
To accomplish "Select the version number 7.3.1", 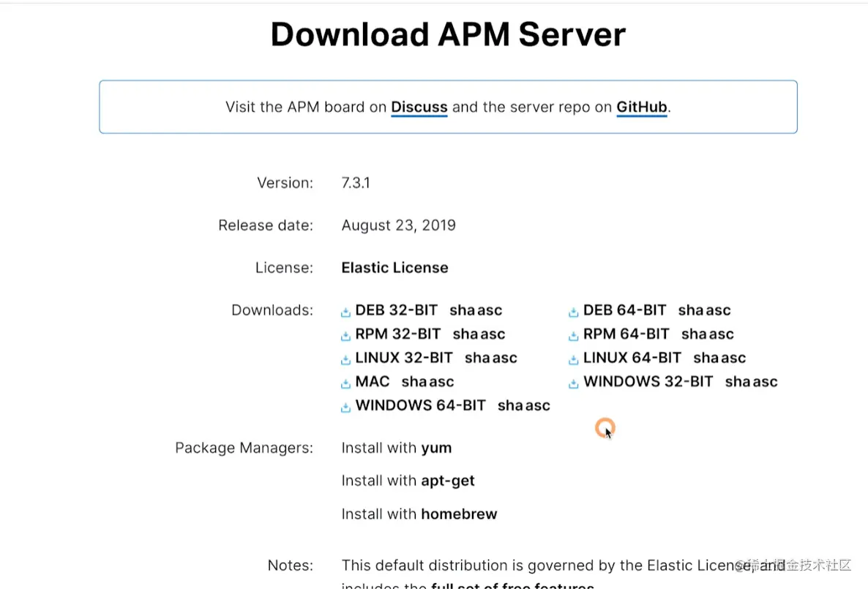I will tap(356, 183).
